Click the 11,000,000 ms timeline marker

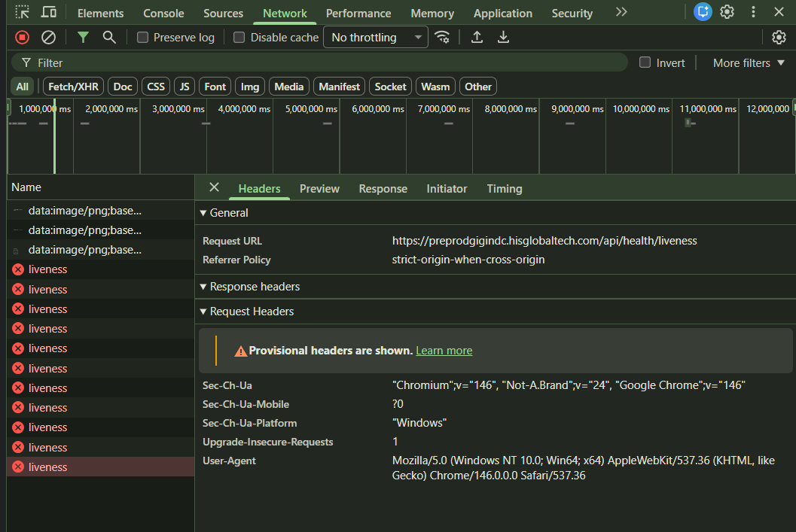(x=708, y=109)
